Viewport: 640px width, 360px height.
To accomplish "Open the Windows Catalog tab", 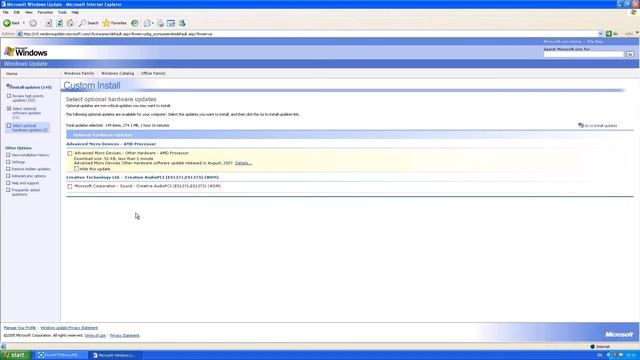I will [118, 73].
